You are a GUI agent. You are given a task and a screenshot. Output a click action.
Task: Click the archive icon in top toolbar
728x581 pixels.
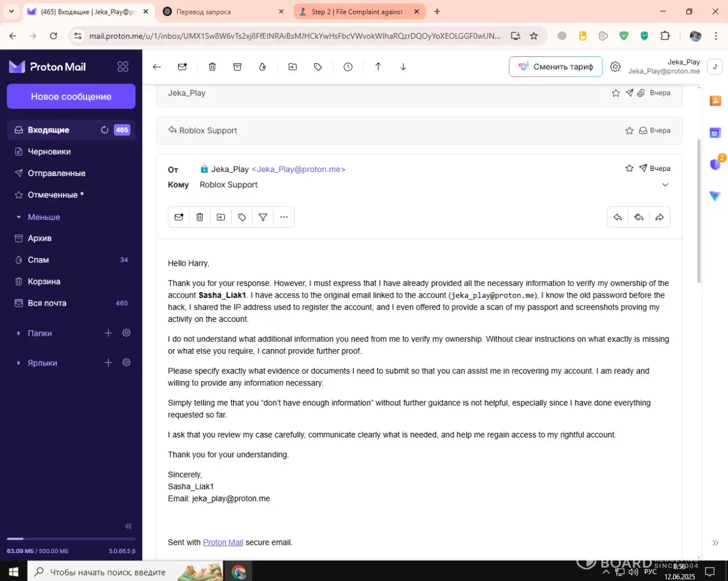tap(237, 67)
